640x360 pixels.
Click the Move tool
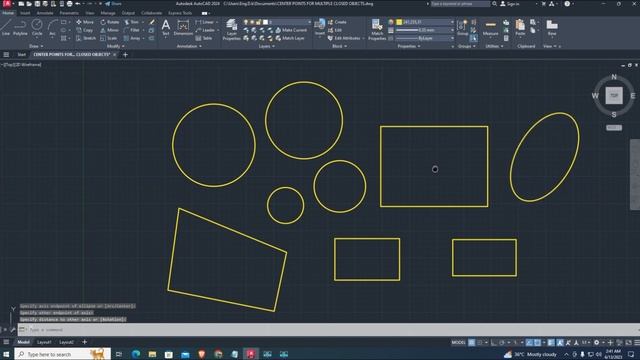84,22
